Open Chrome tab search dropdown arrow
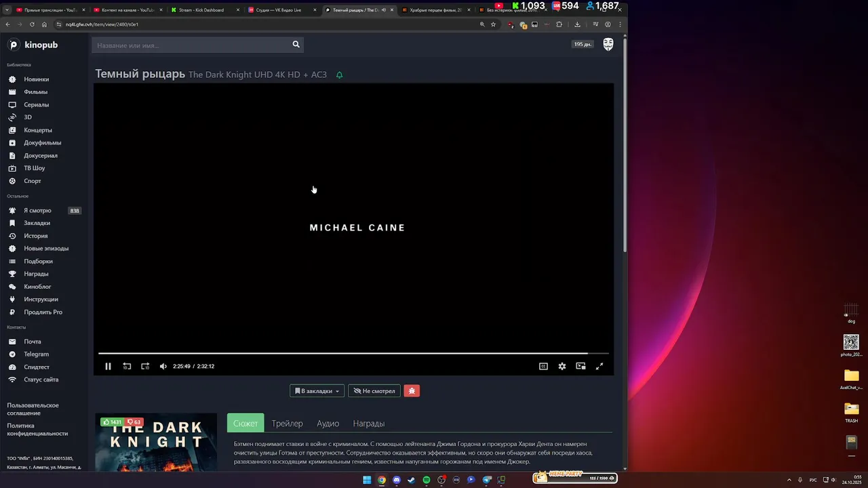The width and height of the screenshot is (868, 488). click(x=7, y=10)
